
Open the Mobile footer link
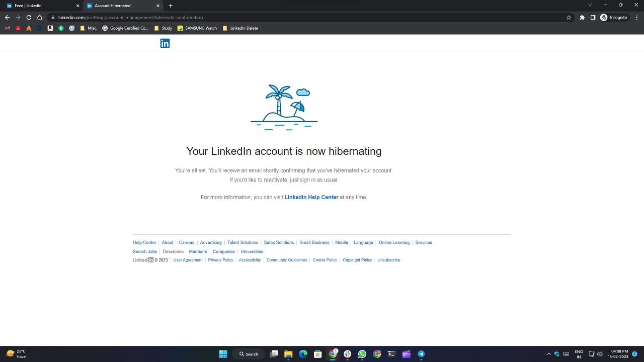point(342,242)
